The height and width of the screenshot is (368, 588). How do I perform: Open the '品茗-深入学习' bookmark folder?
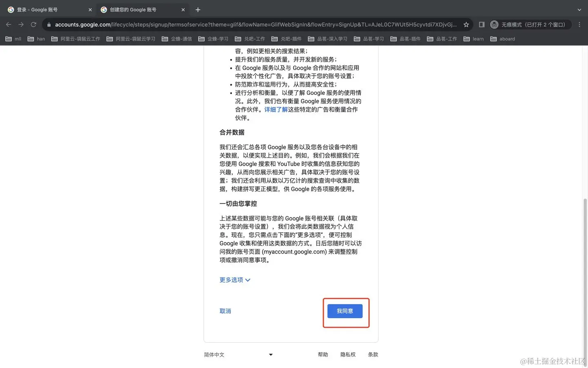pyautogui.click(x=327, y=39)
